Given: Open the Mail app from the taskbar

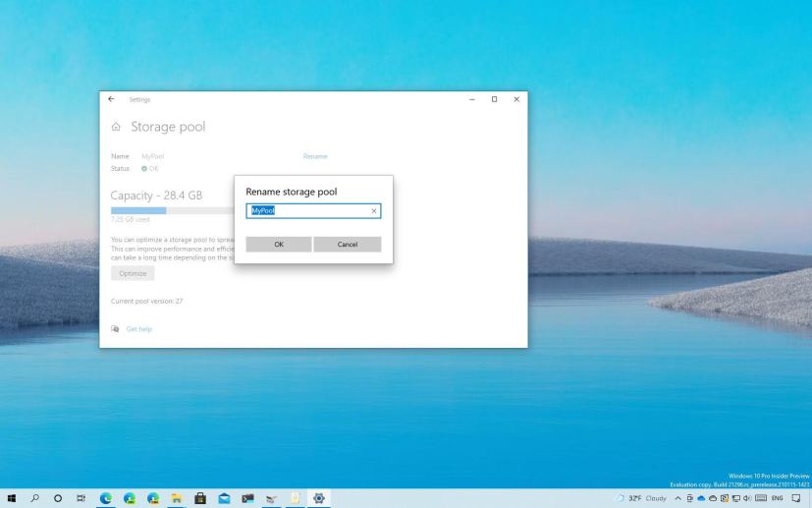Looking at the screenshot, I should 224,498.
